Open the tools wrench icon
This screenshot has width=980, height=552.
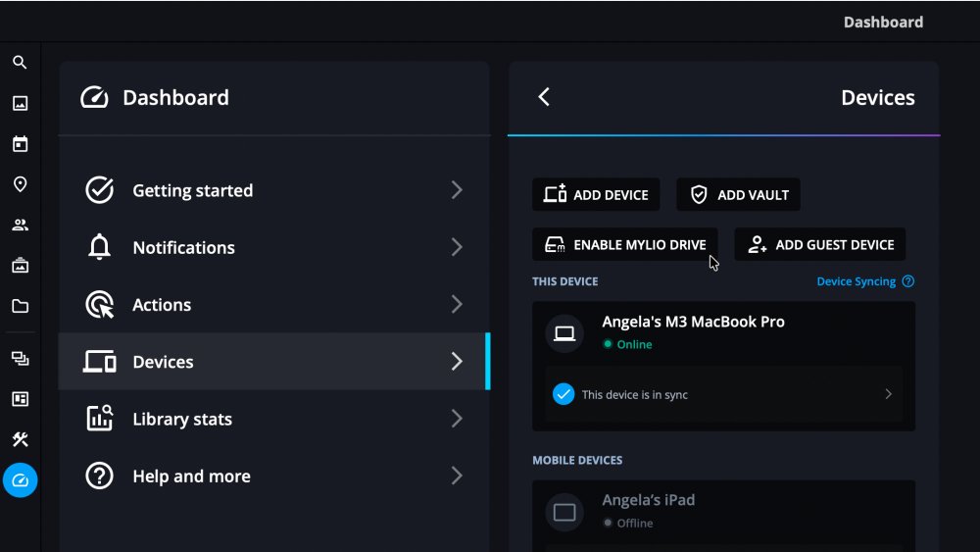(20, 439)
